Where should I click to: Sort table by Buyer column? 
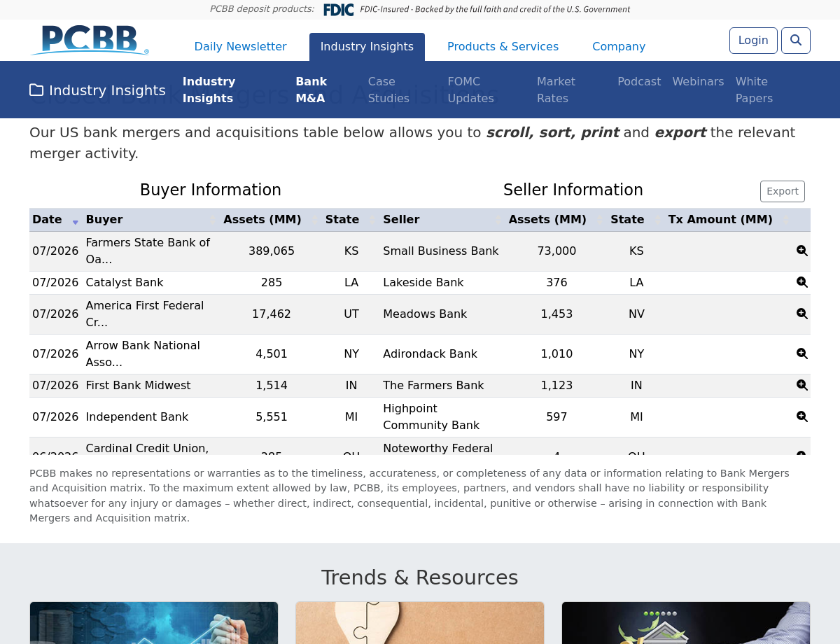(x=151, y=219)
